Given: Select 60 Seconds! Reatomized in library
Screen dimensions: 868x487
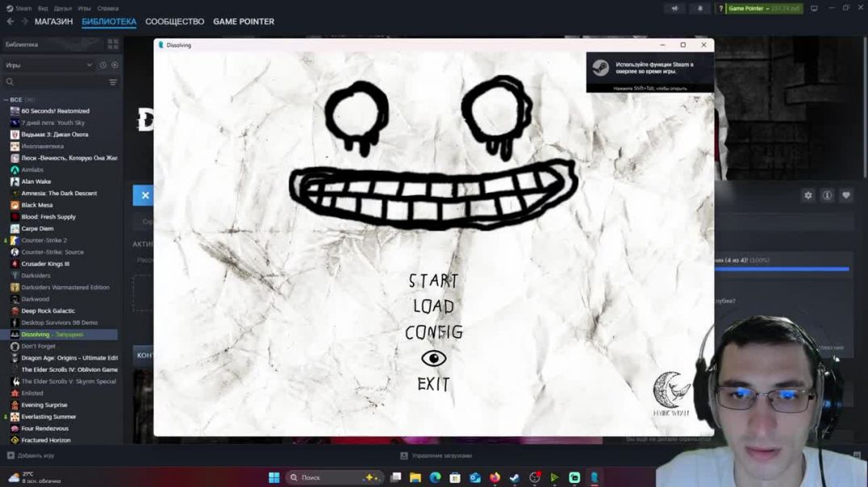Looking at the screenshot, I should (x=56, y=110).
